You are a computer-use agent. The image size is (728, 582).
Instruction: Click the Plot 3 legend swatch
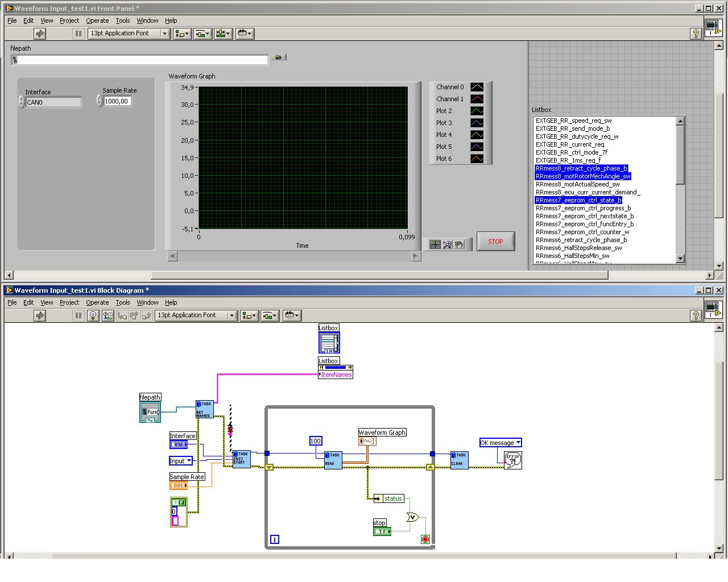click(477, 123)
